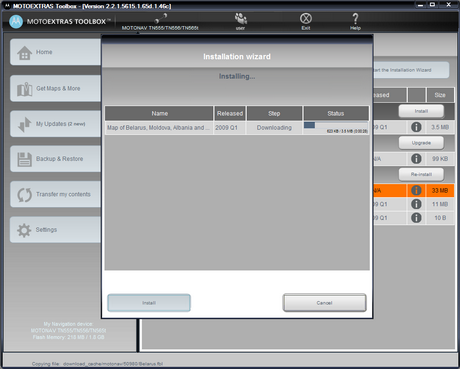
Task: Click the Transfer my contents sync icon
Action: coord(24,195)
